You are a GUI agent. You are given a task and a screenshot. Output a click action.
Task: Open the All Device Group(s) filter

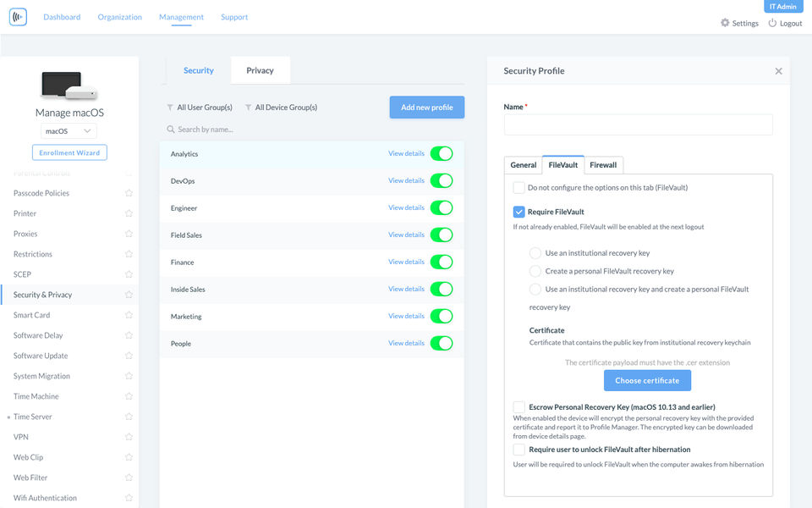click(281, 108)
